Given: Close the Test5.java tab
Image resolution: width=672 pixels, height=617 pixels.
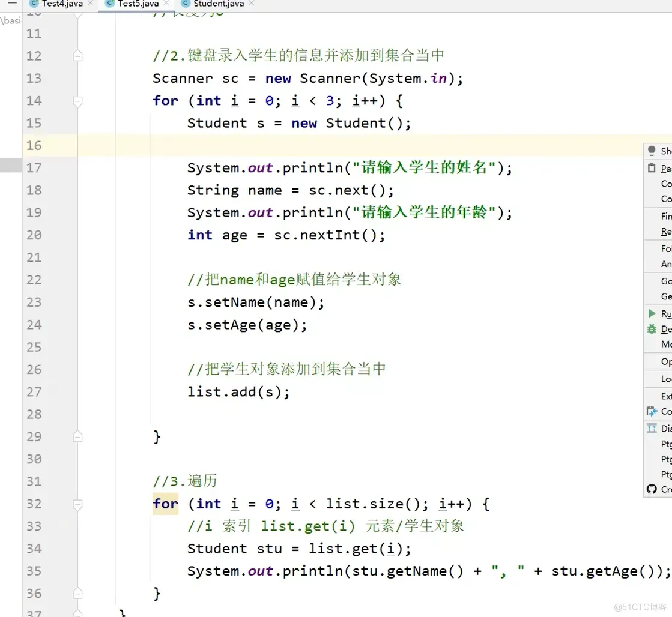Looking at the screenshot, I should click(x=166, y=3).
